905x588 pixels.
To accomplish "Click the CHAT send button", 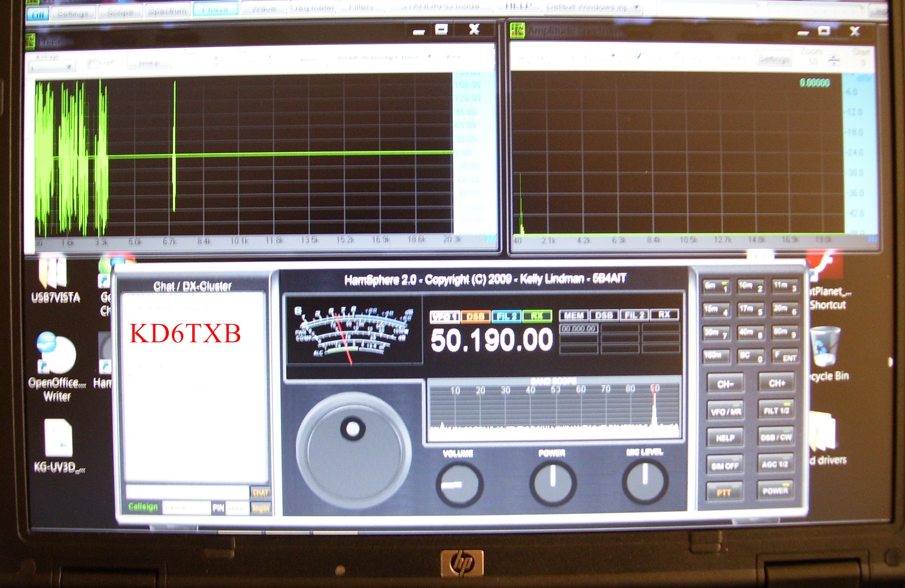I will [260, 493].
